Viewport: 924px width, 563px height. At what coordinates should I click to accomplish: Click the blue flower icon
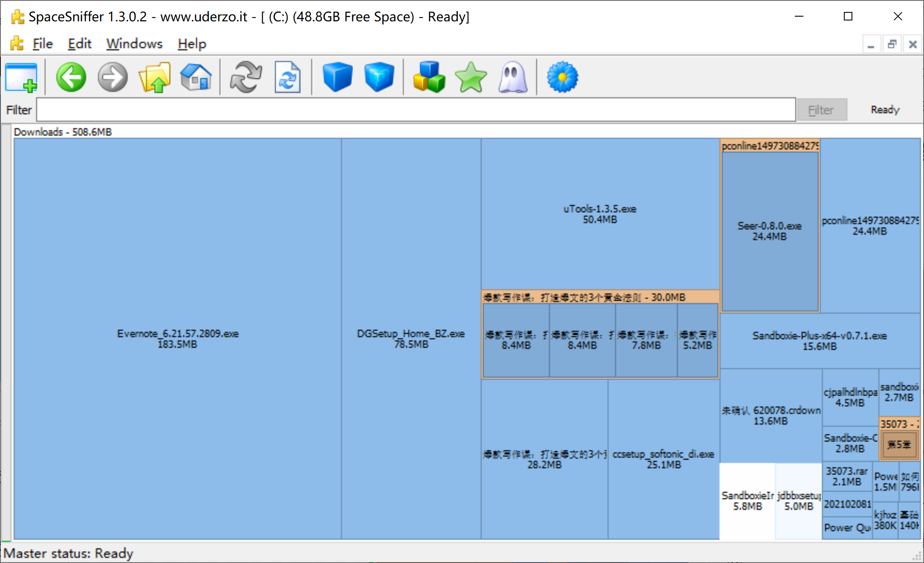click(562, 77)
